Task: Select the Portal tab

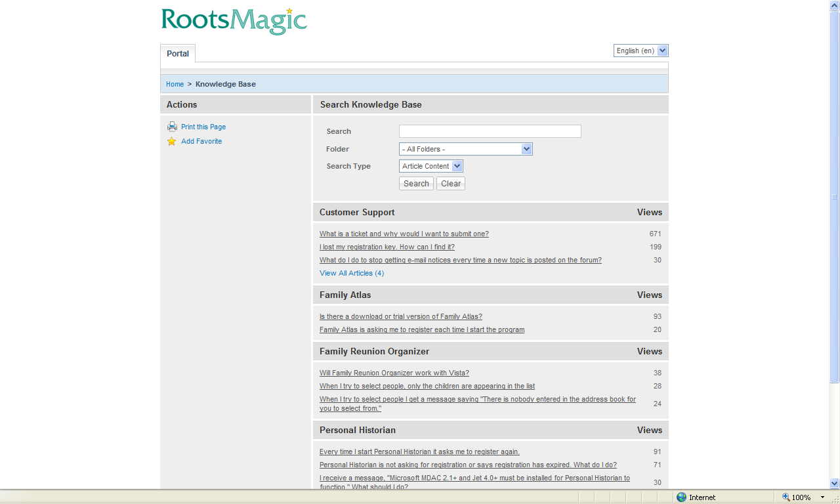Action: [178, 54]
